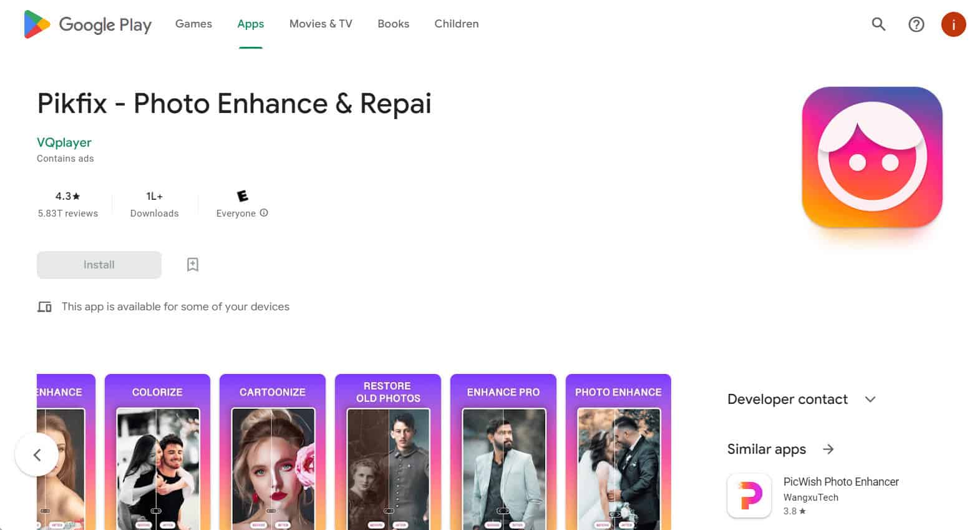Click the 4.3 star rating
This screenshot has height=530, width=980.
click(67, 196)
